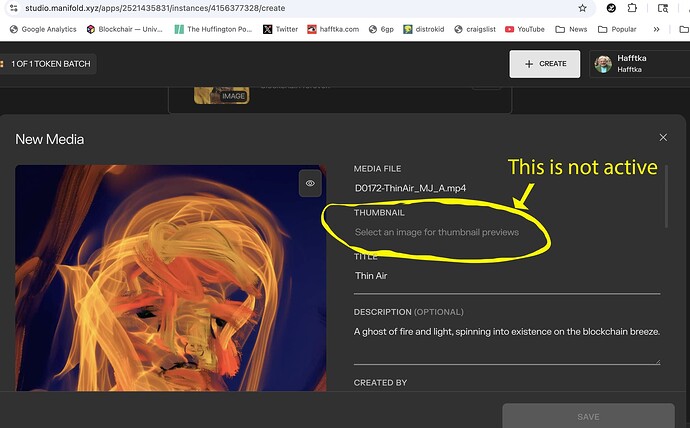Open the Blockchair bookmark
Screen dimensions: 690x428
click(x=125, y=29)
